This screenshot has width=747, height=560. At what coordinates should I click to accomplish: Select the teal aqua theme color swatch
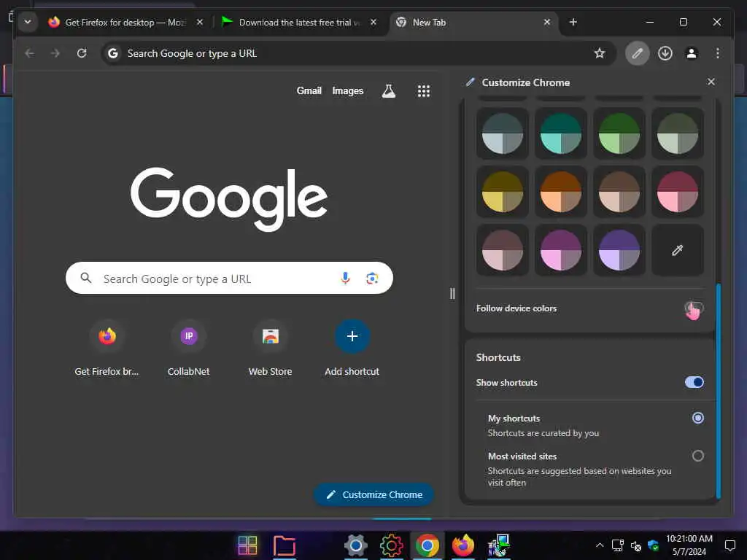pyautogui.click(x=561, y=133)
